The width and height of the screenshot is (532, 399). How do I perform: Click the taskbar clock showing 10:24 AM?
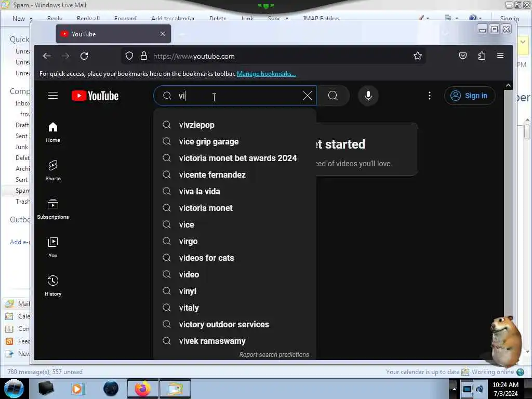pos(506,389)
